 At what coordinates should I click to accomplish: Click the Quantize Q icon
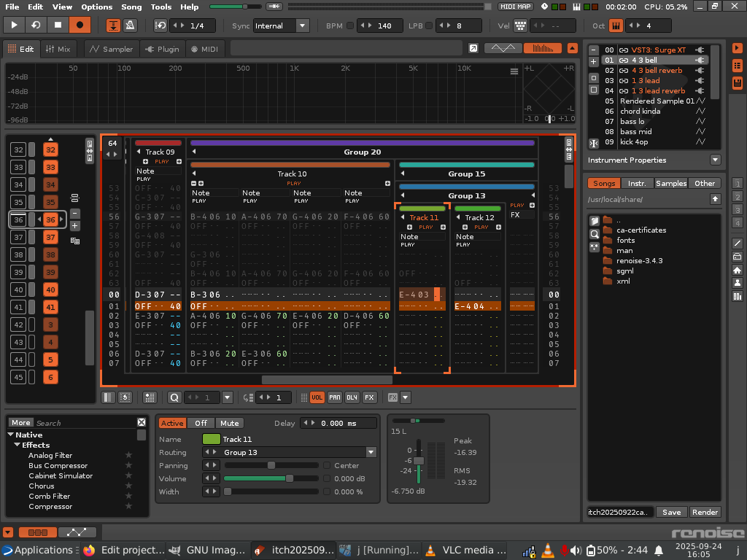coord(174,397)
